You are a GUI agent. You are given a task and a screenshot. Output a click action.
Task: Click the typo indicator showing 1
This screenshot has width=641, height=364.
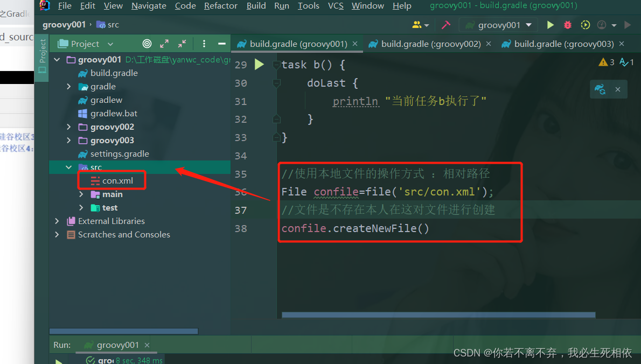click(626, 62)
